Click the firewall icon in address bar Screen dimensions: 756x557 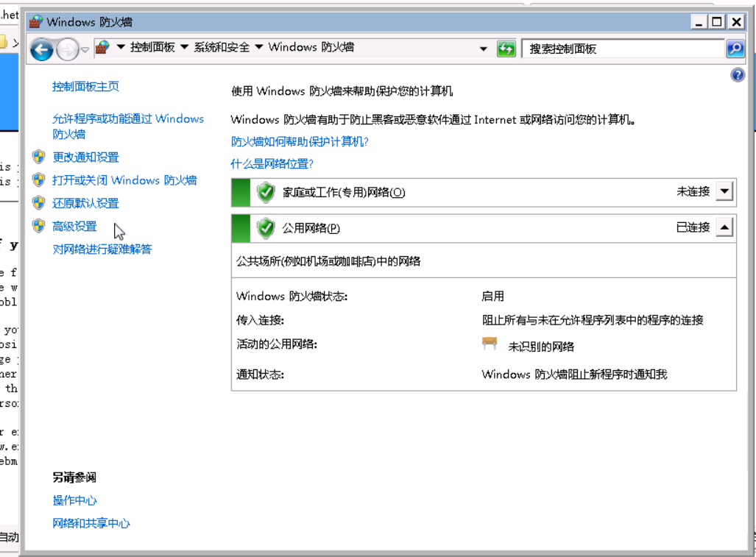(x=102, y=47)
